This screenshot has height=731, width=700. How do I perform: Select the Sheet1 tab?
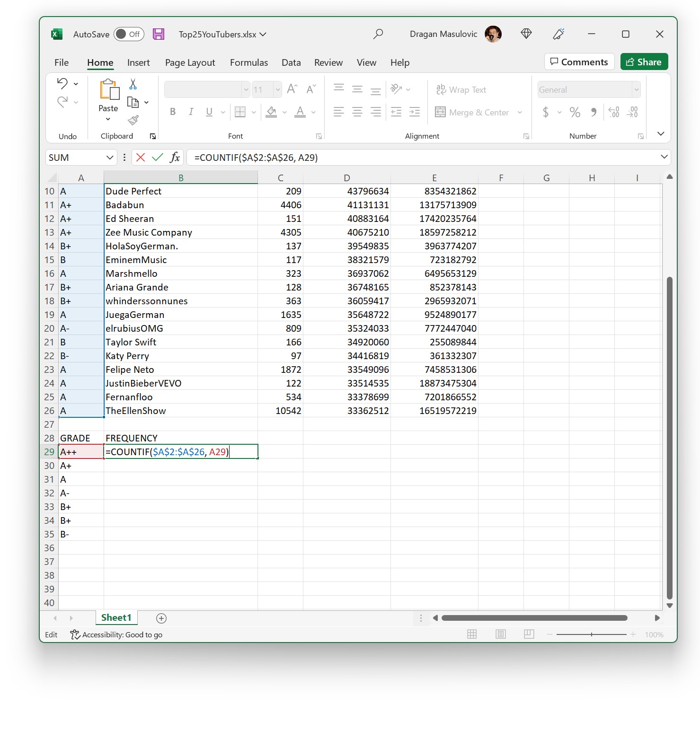click(116, 617)
